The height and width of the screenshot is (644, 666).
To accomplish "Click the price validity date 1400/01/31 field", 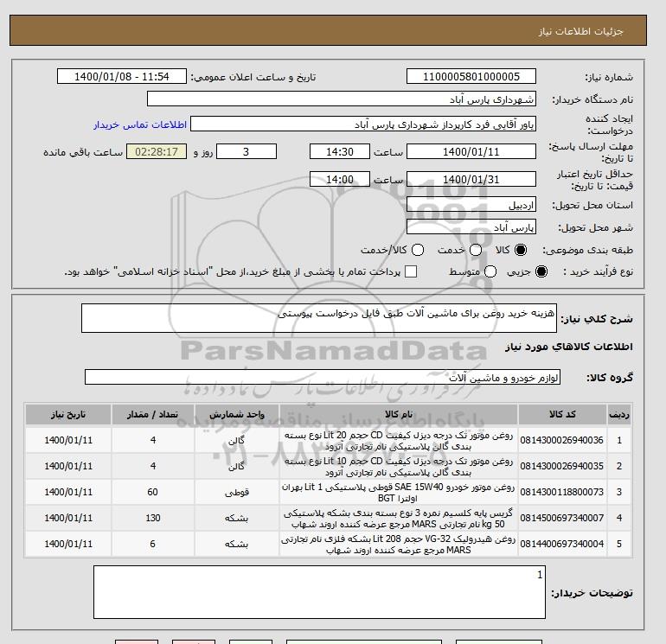I will tap(471, 179).
